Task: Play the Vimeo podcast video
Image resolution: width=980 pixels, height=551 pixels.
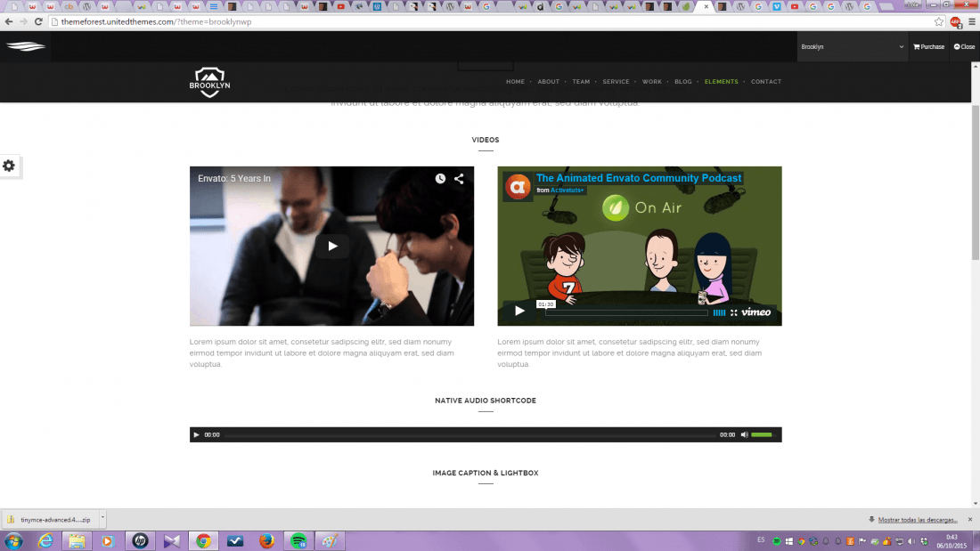Action: 519,311
